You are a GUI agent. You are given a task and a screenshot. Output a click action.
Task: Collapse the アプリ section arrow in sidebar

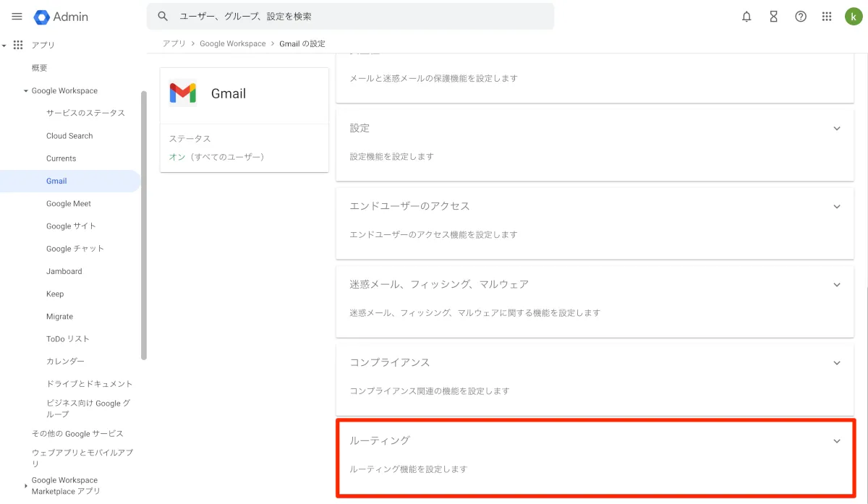4,46
